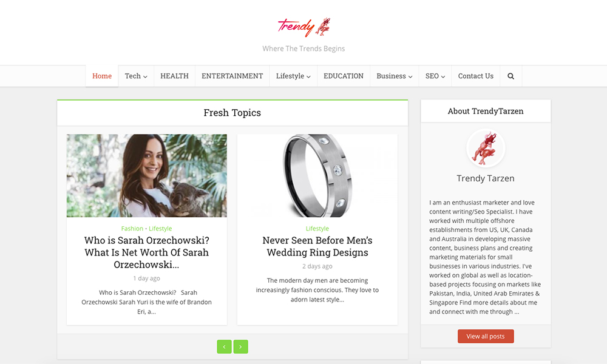The width and height of the screenshot is (607, 364).
Task: Go to previous Fresh Topics slide arrow
Action: click(224, 346)
